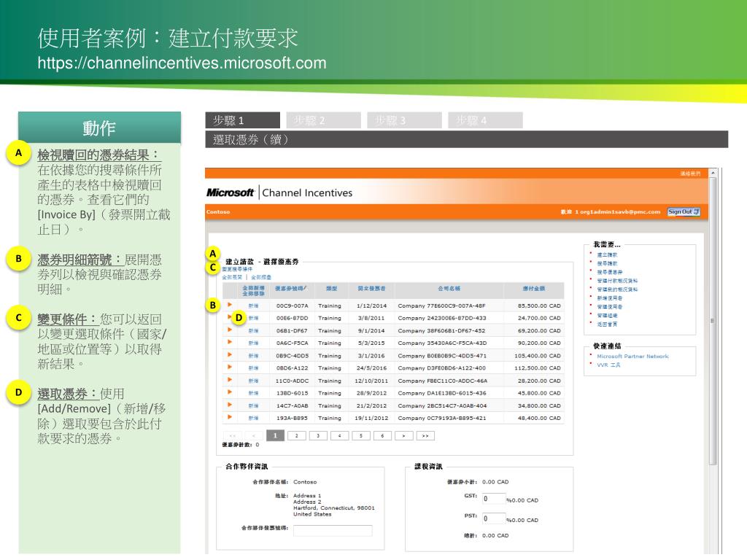The width and height of the screenshot is (747, 560).
Task: Expand details for voucher 0A6C-F5CA
Action: coord(230,342)
